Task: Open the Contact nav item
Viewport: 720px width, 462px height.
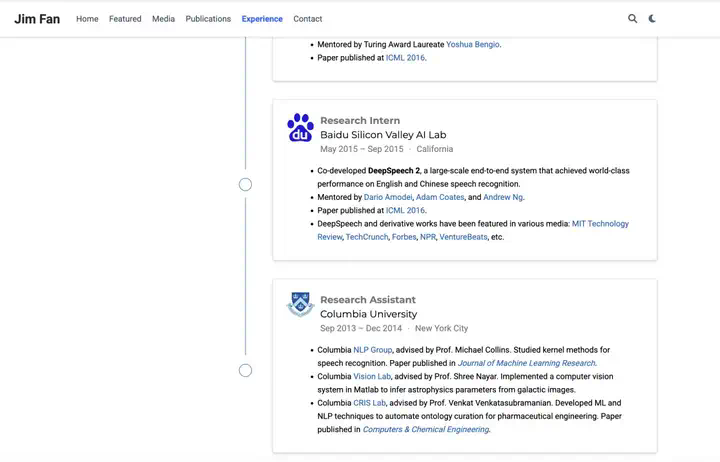Action: 308,19
